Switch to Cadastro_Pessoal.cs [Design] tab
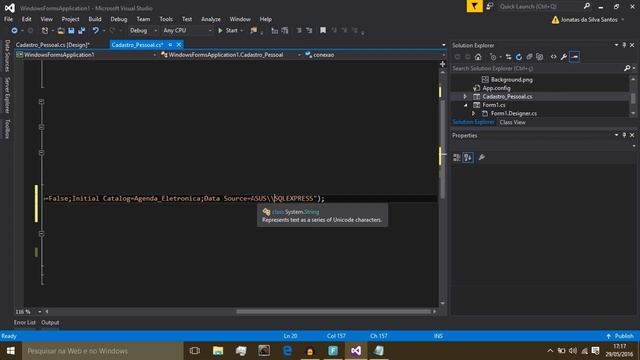The image size is (640, 360). [53, 45]
